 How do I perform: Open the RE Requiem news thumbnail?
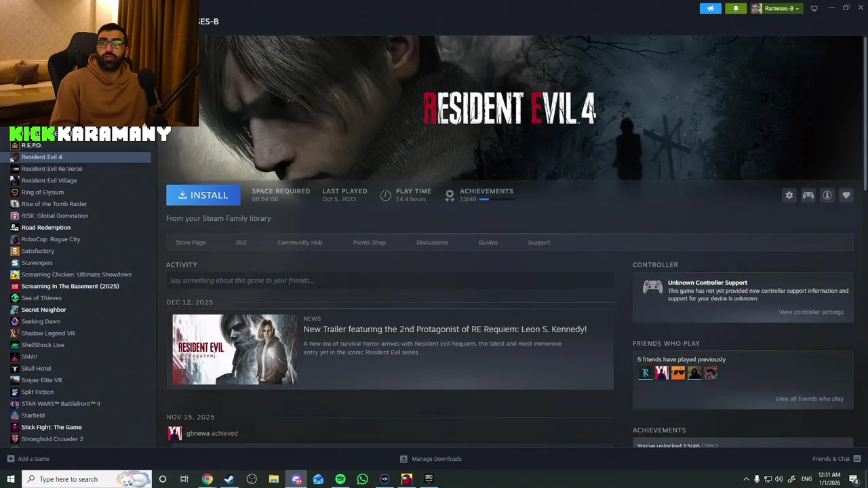tap(235, 349)
